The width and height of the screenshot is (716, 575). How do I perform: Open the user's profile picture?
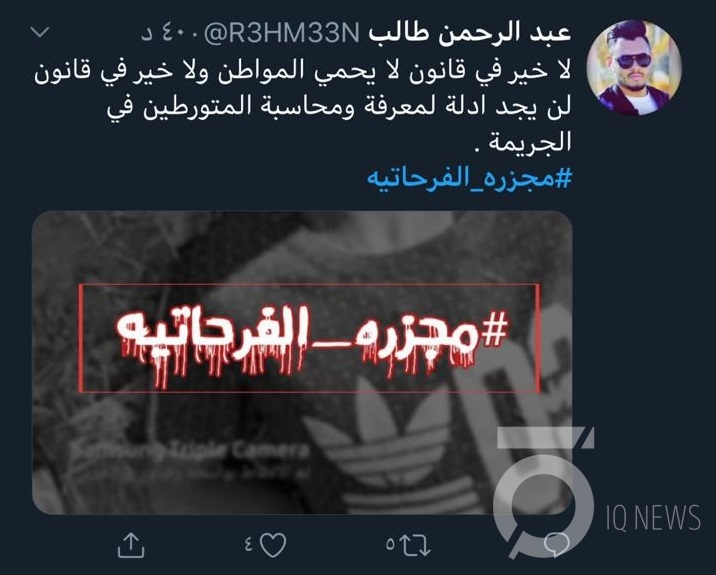pyautogui.click(x=634, y=68)
